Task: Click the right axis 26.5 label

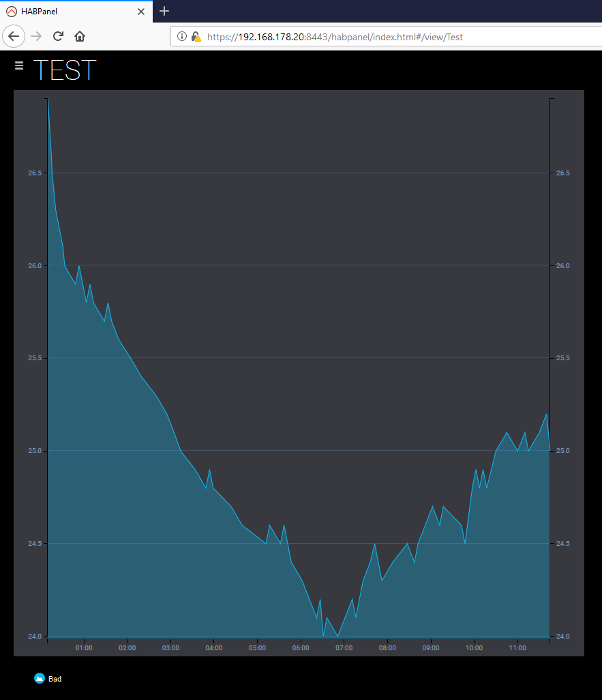Action: [562, 173]
